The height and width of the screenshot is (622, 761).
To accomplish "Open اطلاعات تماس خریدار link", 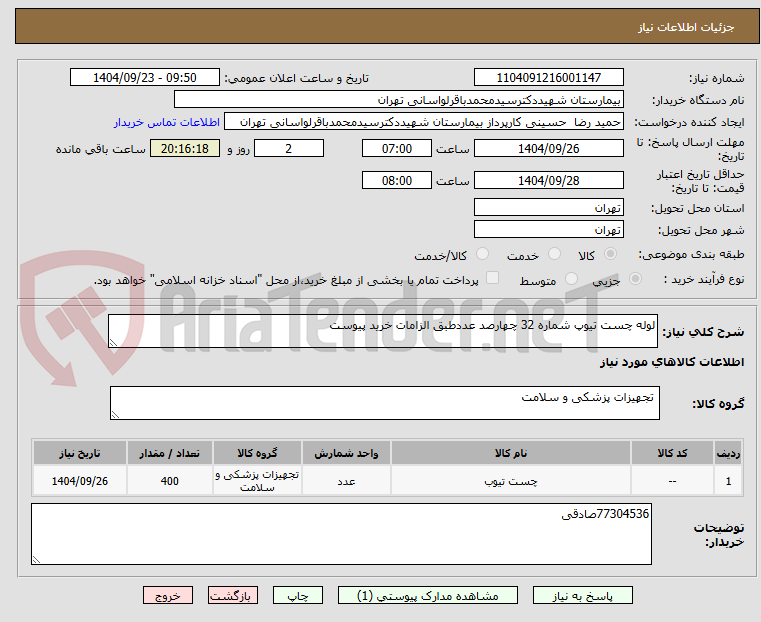I will [x=166, y=122].
